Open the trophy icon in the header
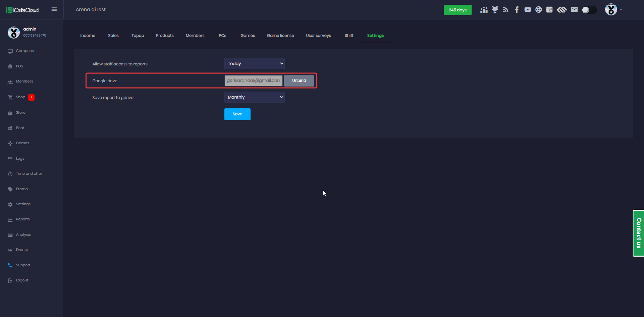The image size is (644, 317). tap(495, 10)
